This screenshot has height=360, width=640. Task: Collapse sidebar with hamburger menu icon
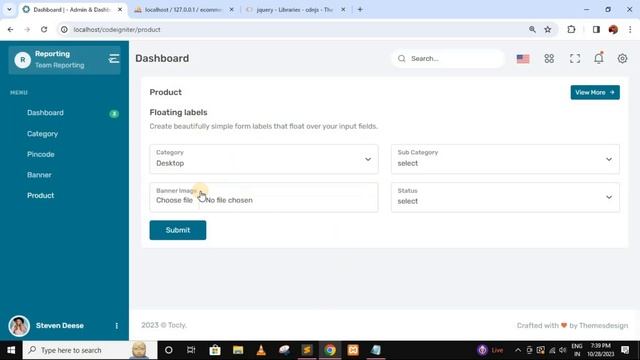coord(114,59)
